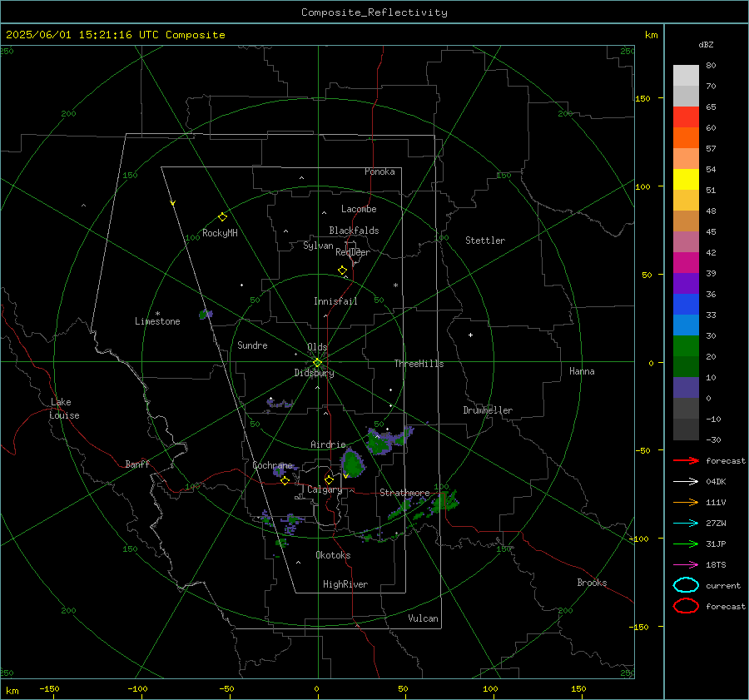Click the white 04DK arrow icon
This screenshot has height=700, width=749.
686,482
